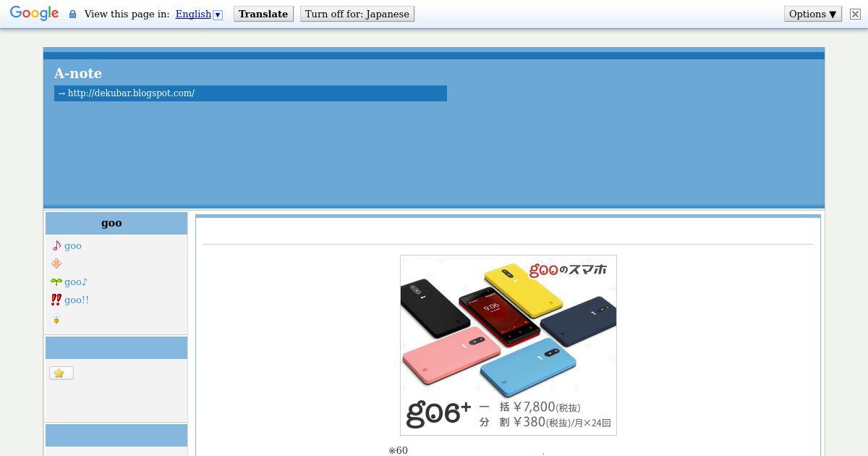Image resolution: width=868 pixels, height=456 pixels.
Task: Click the yellow star button
Action: 61,373
